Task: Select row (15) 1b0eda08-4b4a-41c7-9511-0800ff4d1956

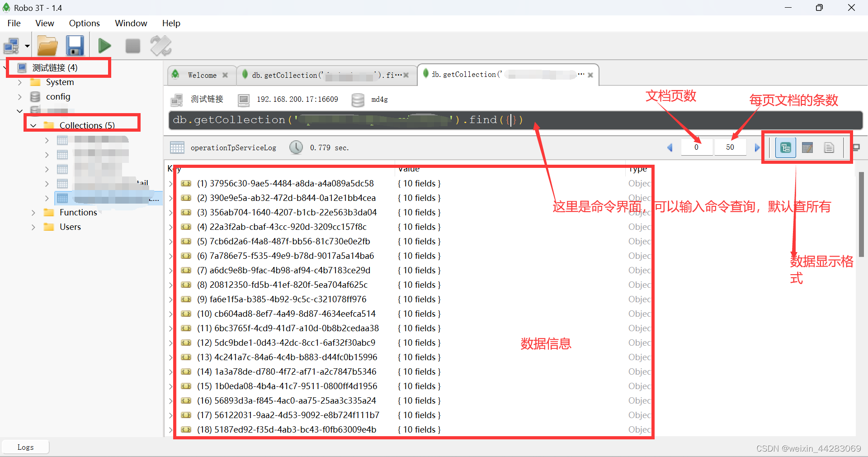Action: click(287, 386)
